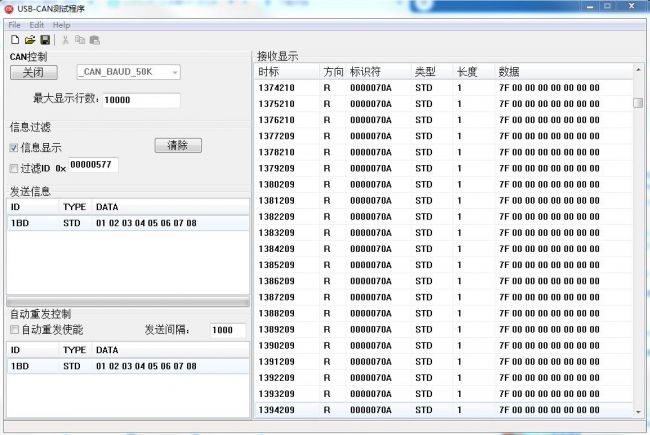The image size is (650, 435).
Task: Click the filter ID field showing 00000577
Action: click(93, 165)
